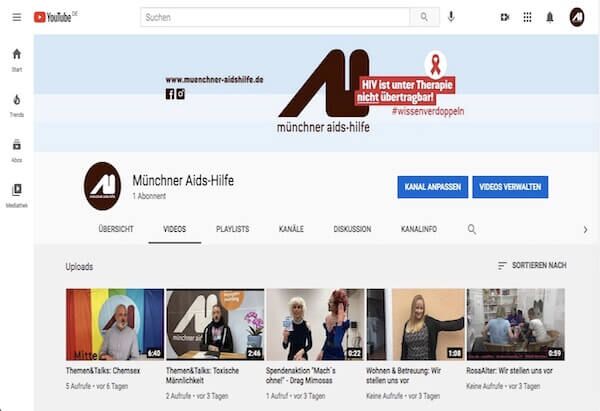Click the Videos verwalten button
Image resolution: width=600 pixels, height=411 pixels.
click(x=510, y=187)
